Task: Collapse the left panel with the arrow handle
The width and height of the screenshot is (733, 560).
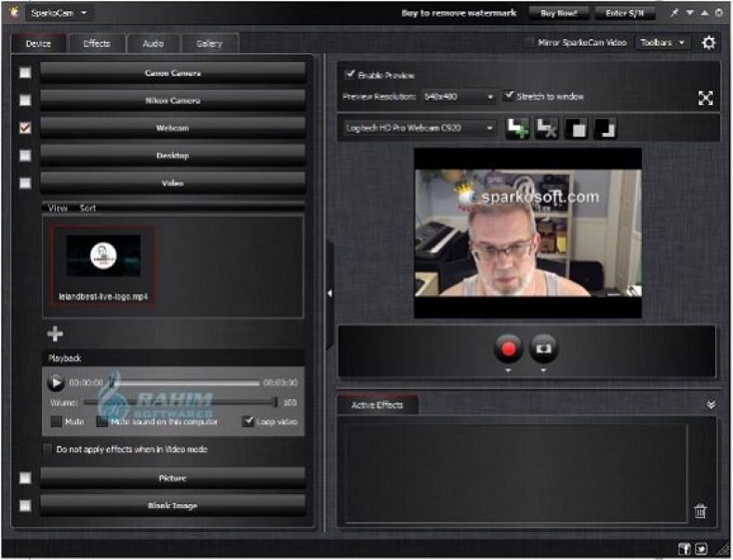Action: (x=330, y=294)
